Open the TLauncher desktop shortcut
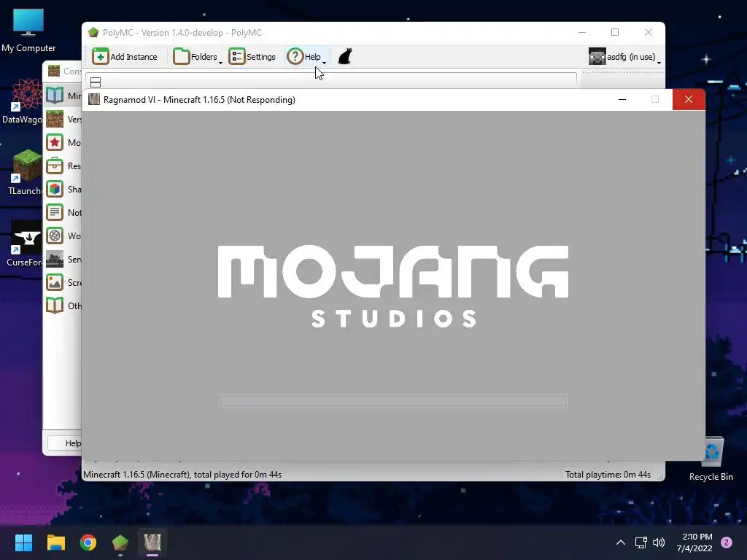 24,172
